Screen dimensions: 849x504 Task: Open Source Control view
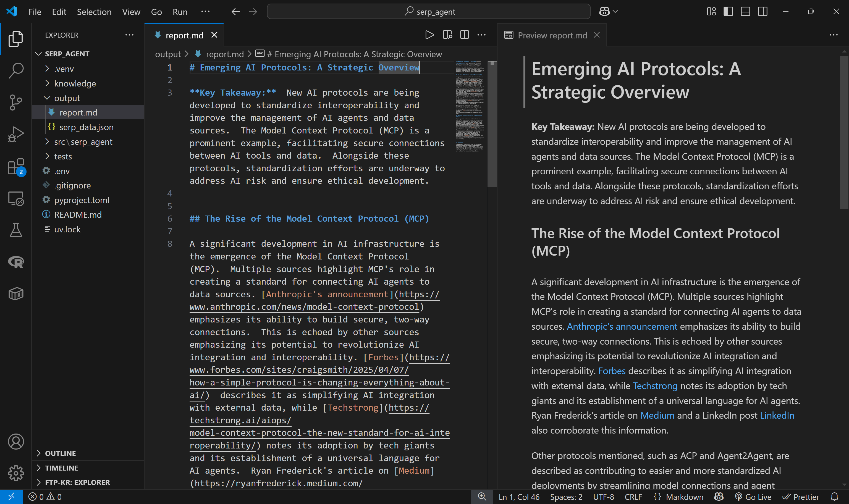coord(16,102)
